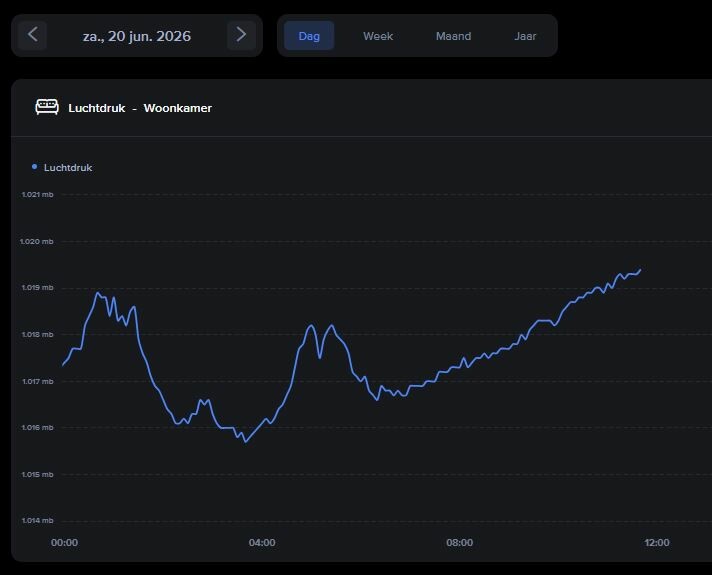The width and height of the screenshot is (712, 575).
Task: Go to next day with right arrow
Action: tap(241, 35)
